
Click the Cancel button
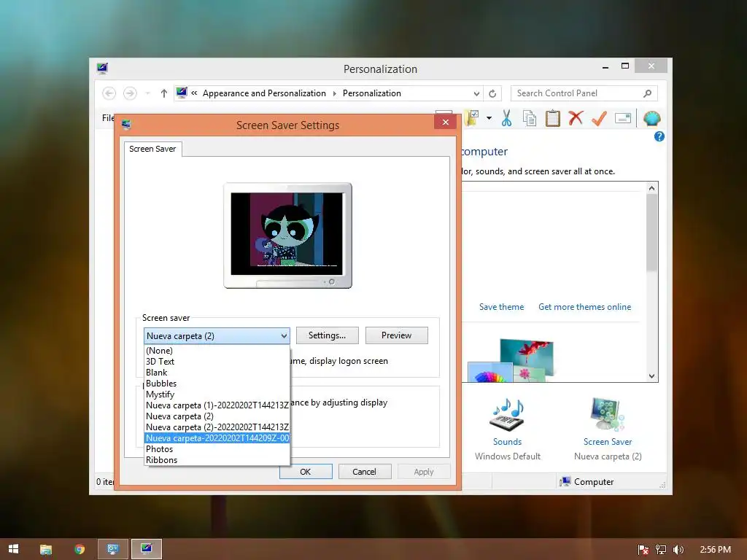(365, 472)
